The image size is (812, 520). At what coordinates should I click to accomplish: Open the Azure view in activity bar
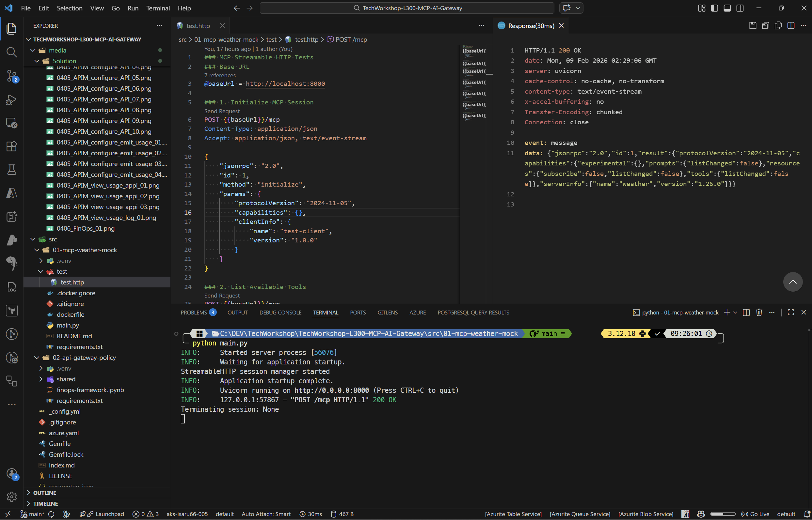[x=11, y=193]
